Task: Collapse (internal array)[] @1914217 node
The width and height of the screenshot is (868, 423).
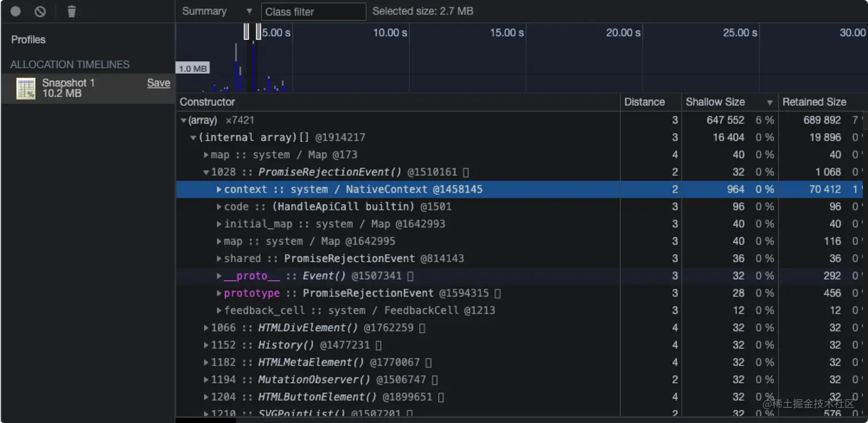Action: pos(193,138)
